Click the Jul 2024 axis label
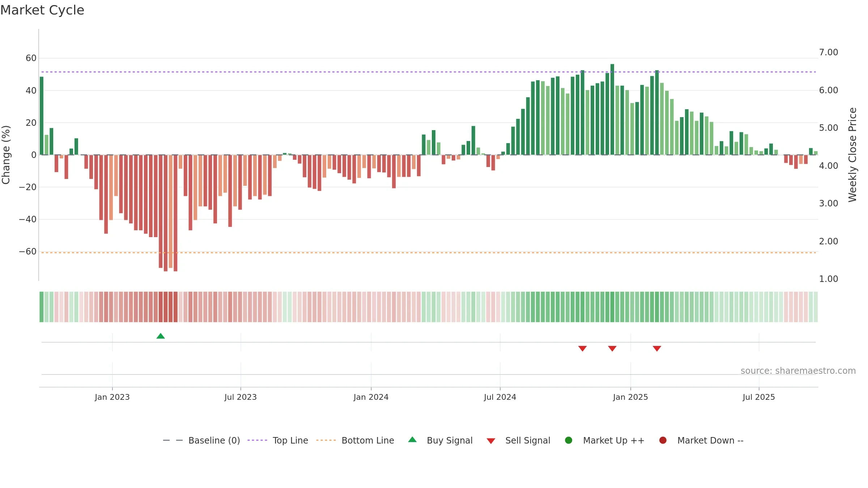The width and height of the screenshot is (868, 488). 500,397
